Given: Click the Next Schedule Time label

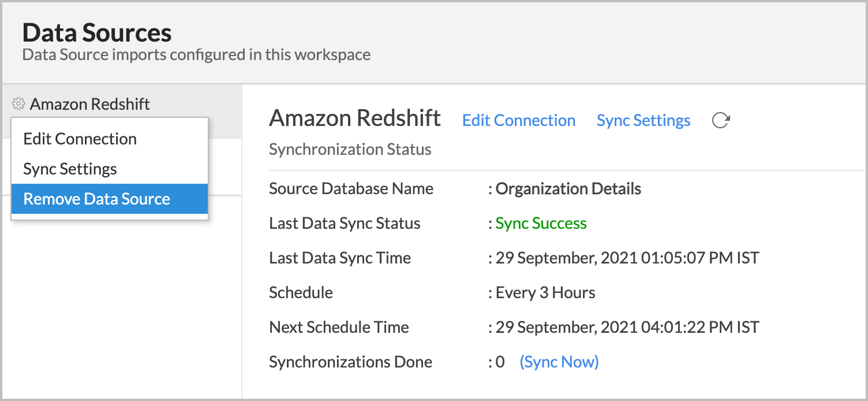Looking at the screenshot, I should tap(339, 327).
